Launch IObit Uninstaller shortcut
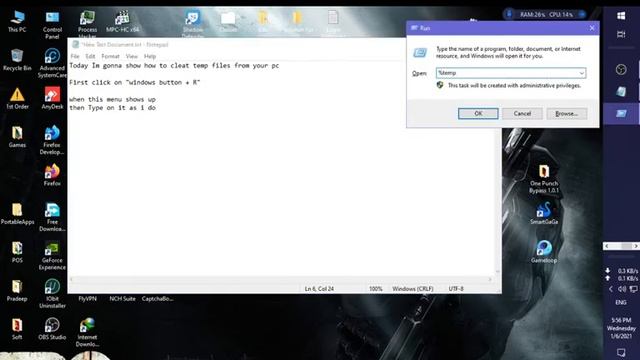 coord(52,294)
